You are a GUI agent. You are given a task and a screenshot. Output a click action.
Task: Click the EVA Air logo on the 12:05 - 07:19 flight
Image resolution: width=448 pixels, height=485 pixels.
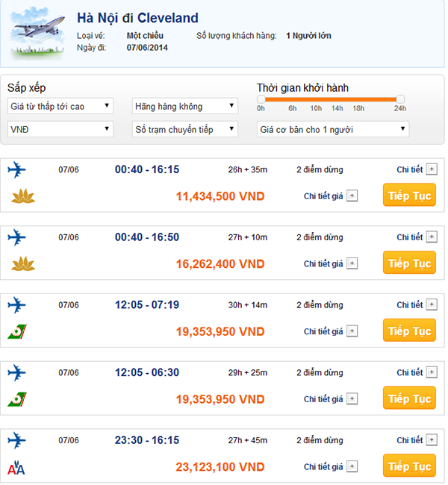[17, 331]
